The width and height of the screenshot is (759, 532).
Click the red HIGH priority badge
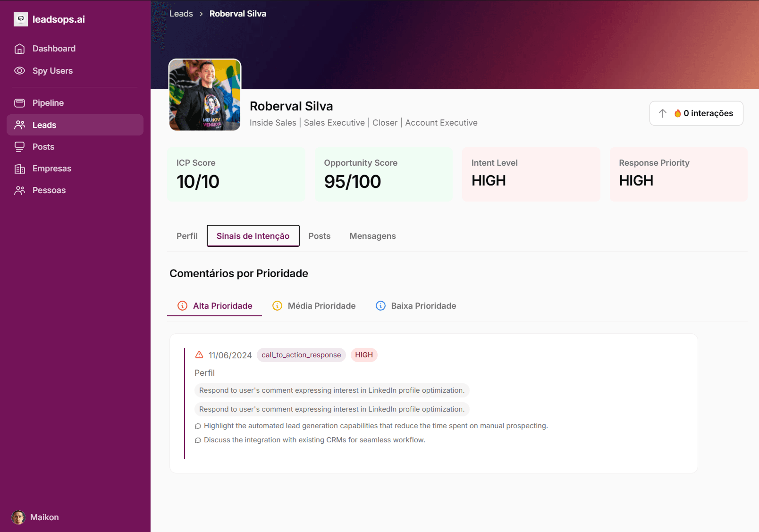[x=364, y=355]
